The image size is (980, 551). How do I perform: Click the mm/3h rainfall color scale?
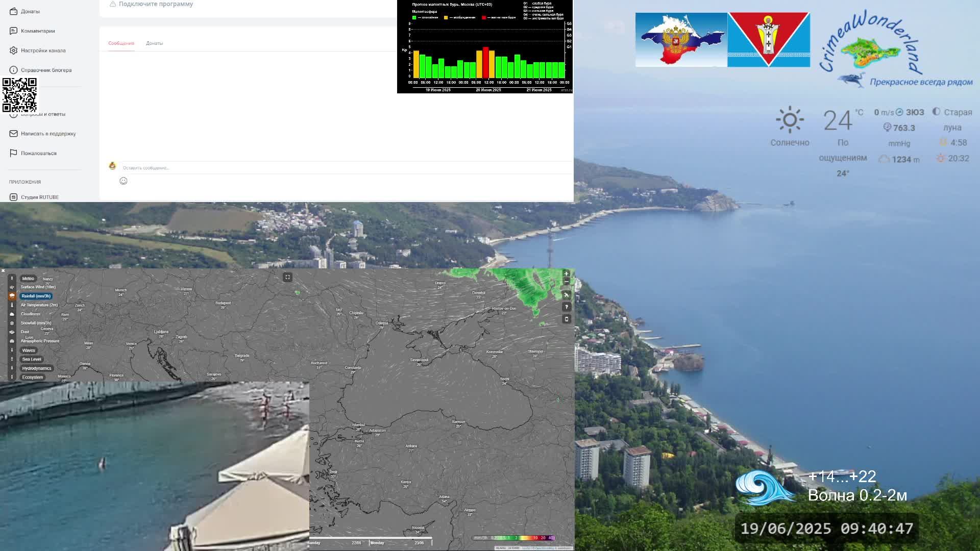[x=514, y=538]
